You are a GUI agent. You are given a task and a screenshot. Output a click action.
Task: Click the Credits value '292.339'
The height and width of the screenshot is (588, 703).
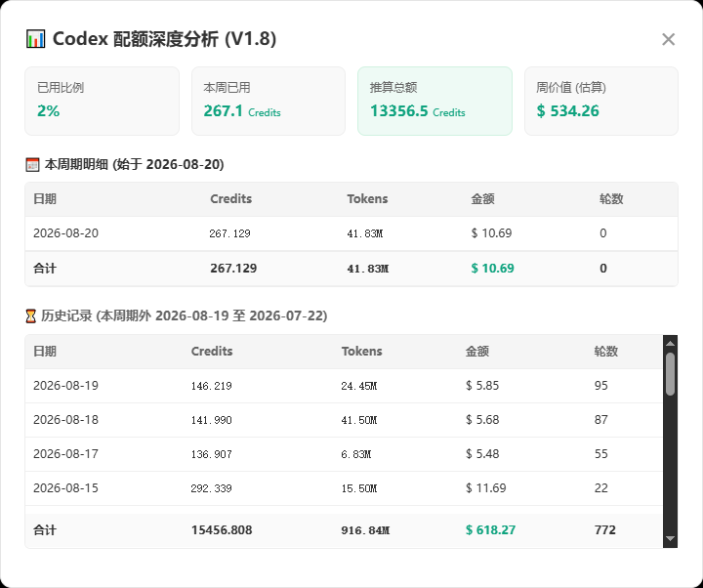[211, 488]
